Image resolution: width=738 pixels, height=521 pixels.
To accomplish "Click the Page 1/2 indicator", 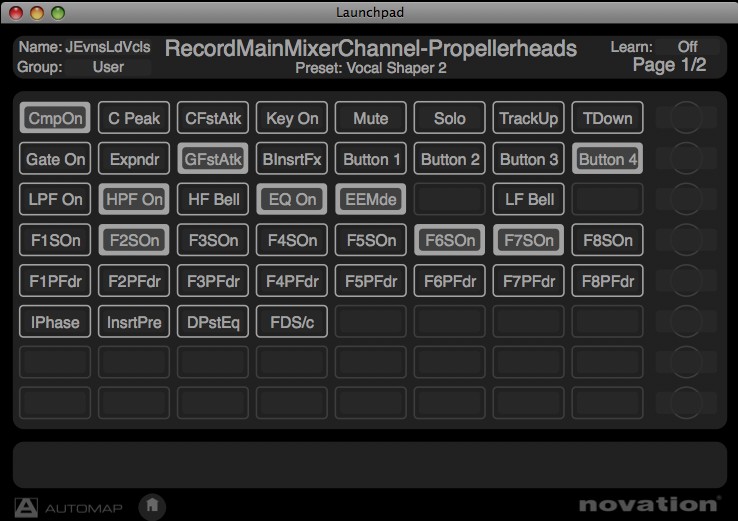I will point(669,64).
